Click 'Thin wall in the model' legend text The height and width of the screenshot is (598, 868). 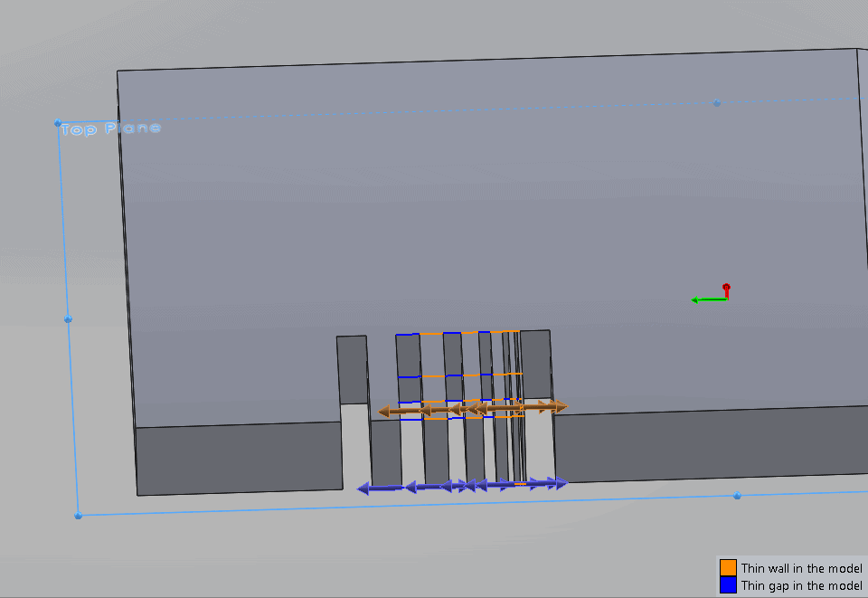point(801,568)
